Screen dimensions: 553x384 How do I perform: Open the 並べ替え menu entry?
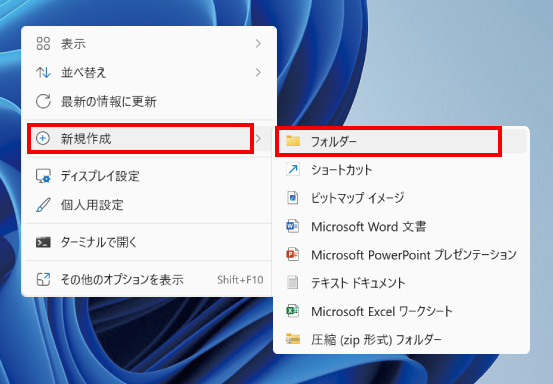(149, 73)
